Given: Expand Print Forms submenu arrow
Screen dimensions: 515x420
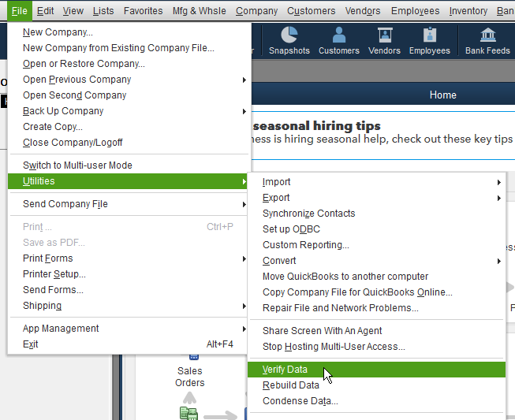Looking at the screenshot, I should 244,259.
